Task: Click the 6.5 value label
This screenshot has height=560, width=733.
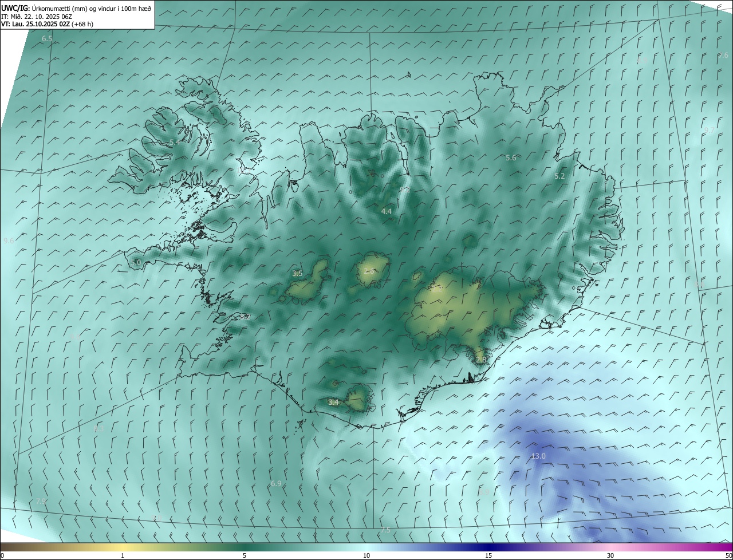Action: click(47, 39)
